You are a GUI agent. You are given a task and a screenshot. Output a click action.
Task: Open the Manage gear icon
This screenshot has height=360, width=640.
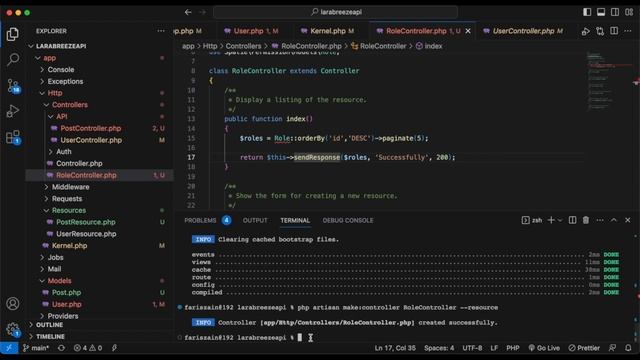(x=13, y=329)
